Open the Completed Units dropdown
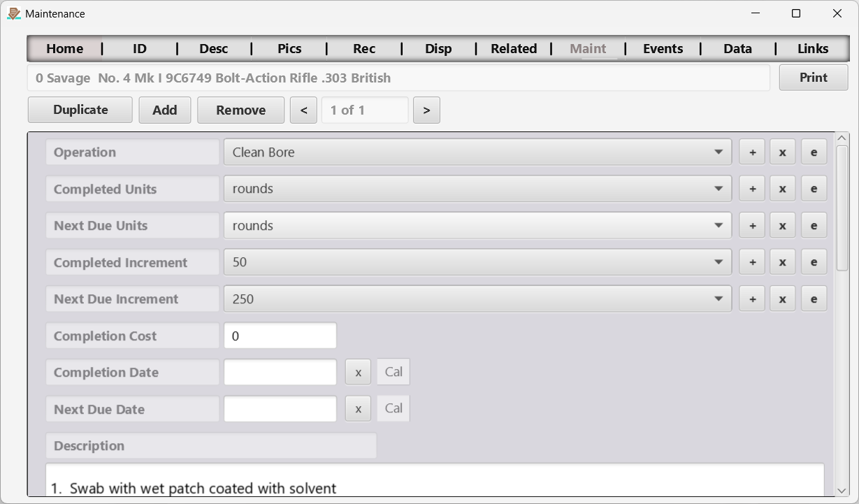 point(477,189)
